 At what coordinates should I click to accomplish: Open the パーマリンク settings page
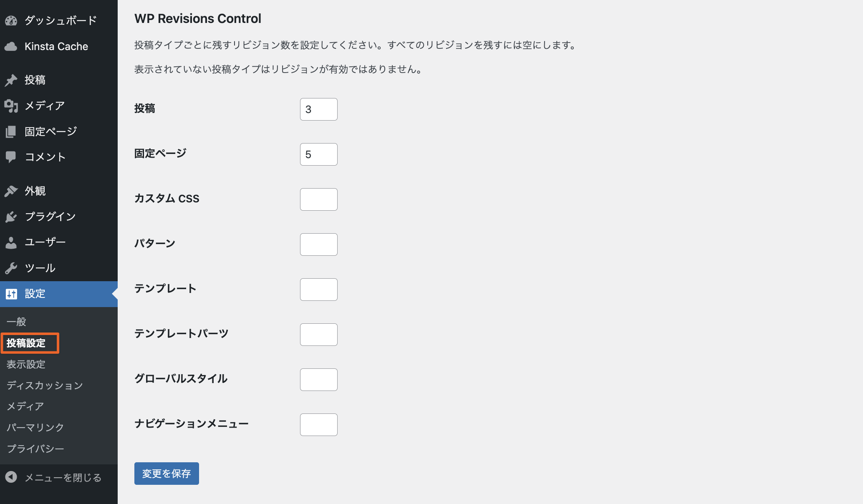click(35, 427)
